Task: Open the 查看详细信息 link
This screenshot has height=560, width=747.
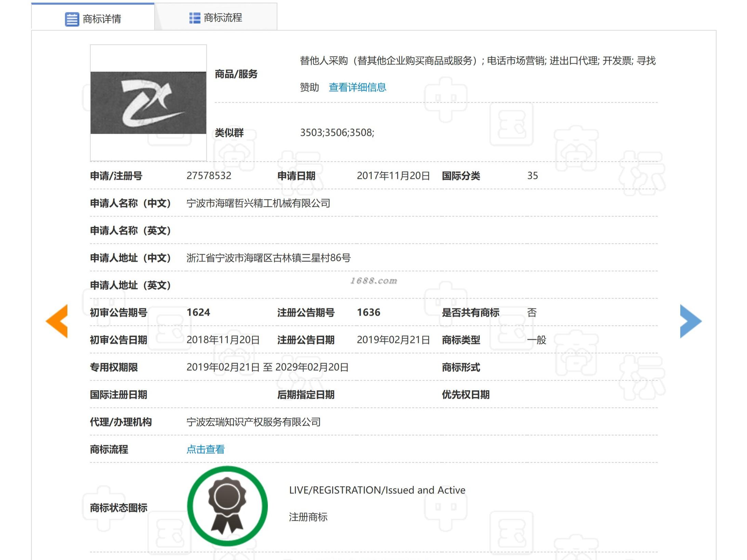Action: point(357,88)
